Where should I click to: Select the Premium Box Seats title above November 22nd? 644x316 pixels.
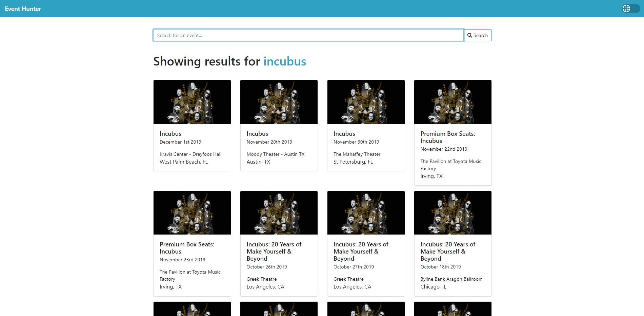(x=448, y=137)
